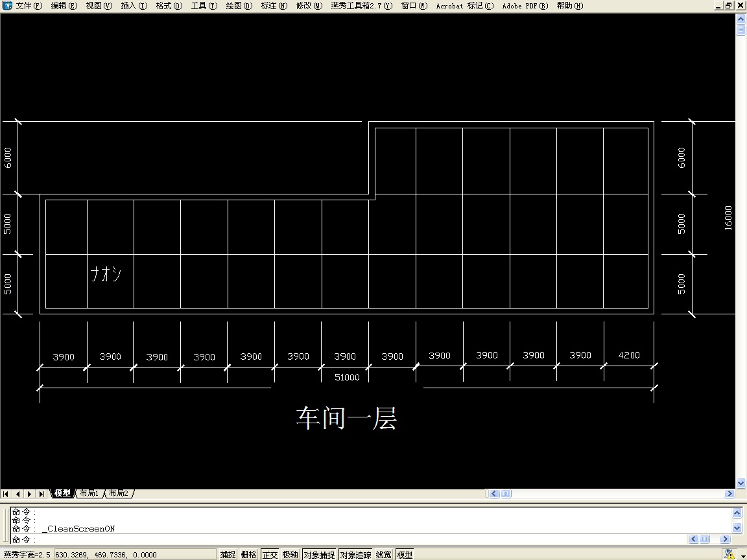Click drawing vertical scrollbar down arrow

(x=741, y=484)
